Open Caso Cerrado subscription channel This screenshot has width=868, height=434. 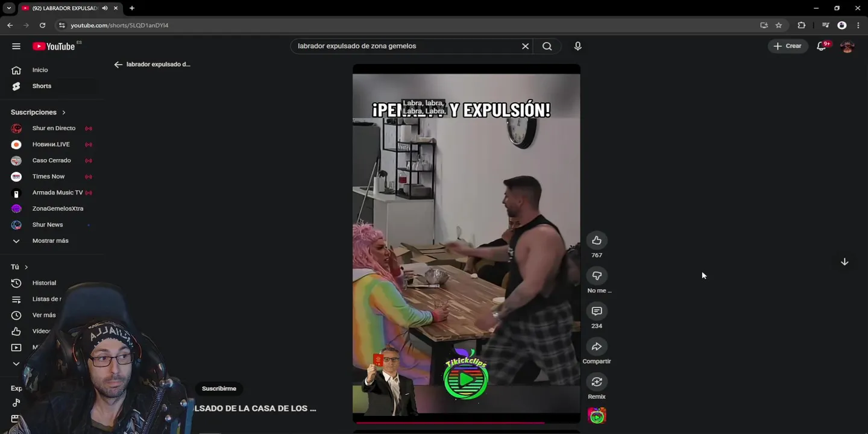click(x=52, y=160)
